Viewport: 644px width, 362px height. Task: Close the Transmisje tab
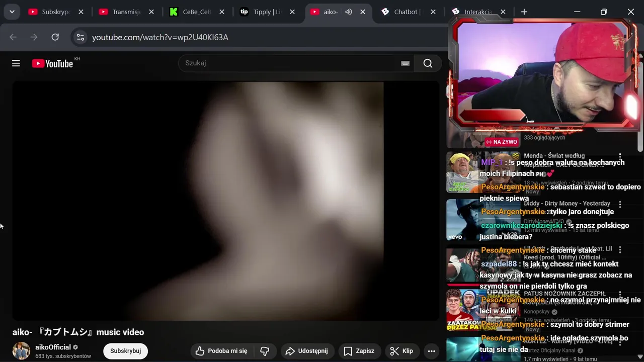tap(151, 12)
